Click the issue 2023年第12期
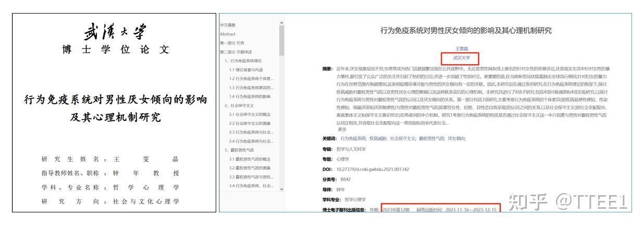Screen dimensions: 644x227 [395, 209]
